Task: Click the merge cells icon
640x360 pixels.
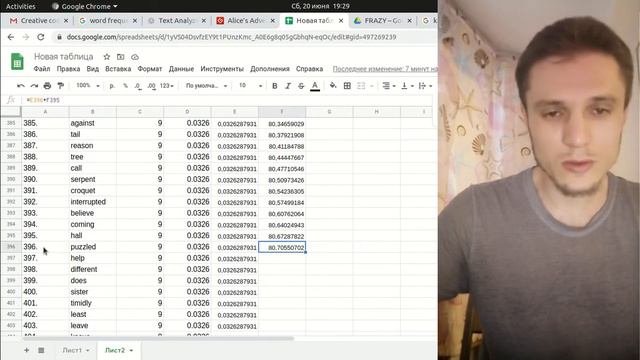Action: click(361, 86)
